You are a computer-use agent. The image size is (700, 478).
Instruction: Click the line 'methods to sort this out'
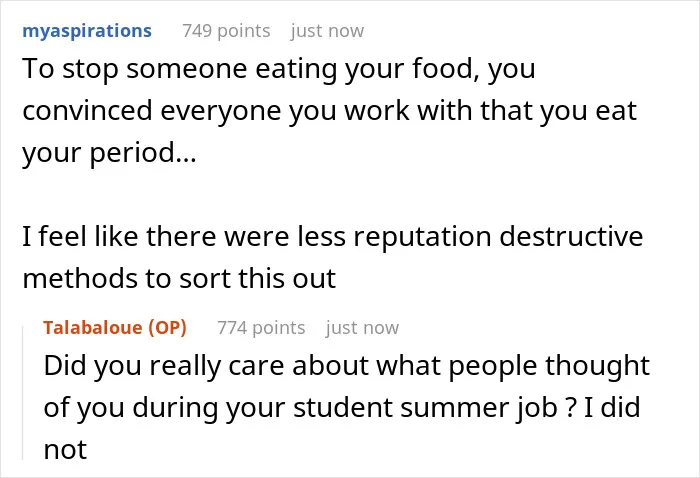coord(179,278)
